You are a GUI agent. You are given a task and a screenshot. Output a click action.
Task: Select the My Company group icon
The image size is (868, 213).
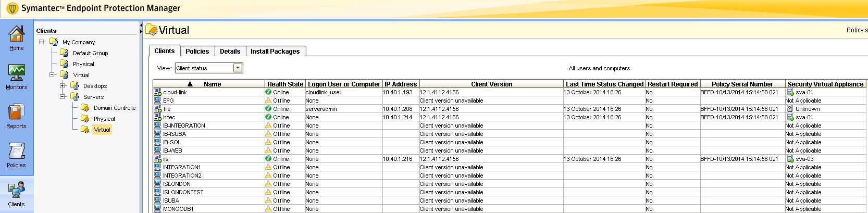pos(54,42)
